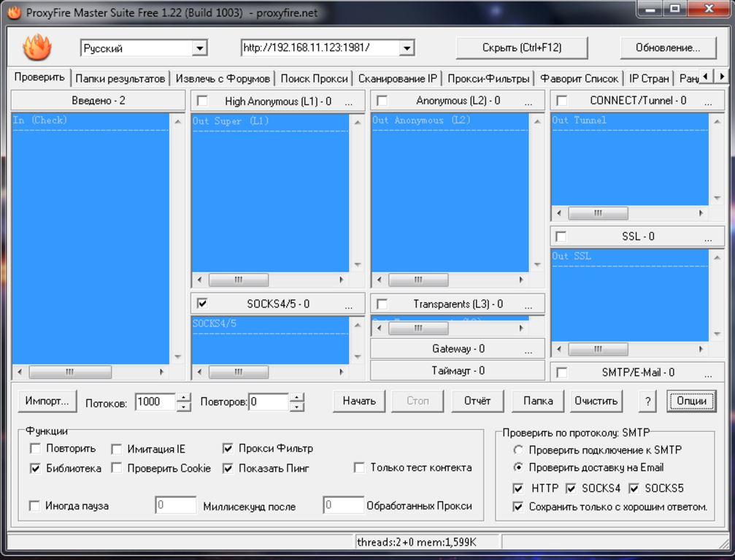Decrease the Потоков thread count
The width and height of the screenshot is (735, 560).
[184, 407]
